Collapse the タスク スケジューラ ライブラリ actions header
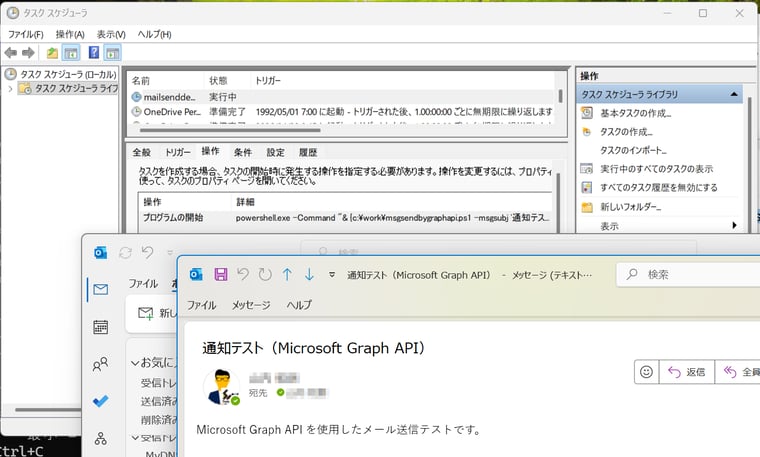 click(734, 94)
